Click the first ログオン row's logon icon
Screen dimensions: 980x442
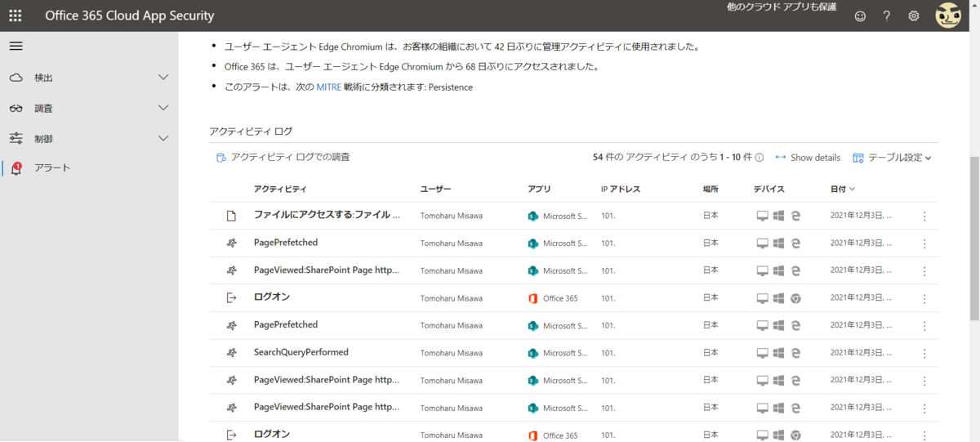click(231, 298)
